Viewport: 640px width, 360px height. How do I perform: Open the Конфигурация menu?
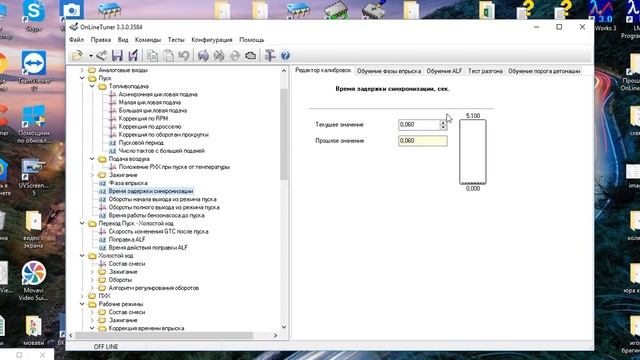tap(212, 40)
